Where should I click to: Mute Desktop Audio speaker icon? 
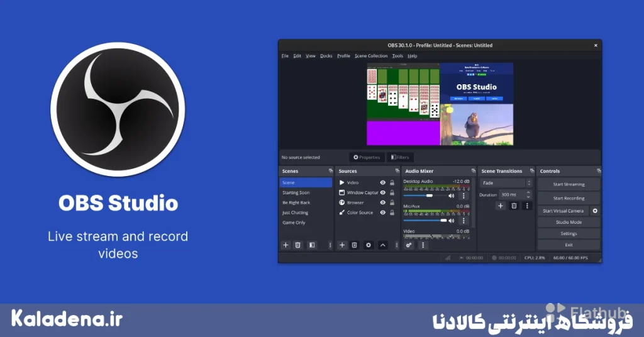452,196
